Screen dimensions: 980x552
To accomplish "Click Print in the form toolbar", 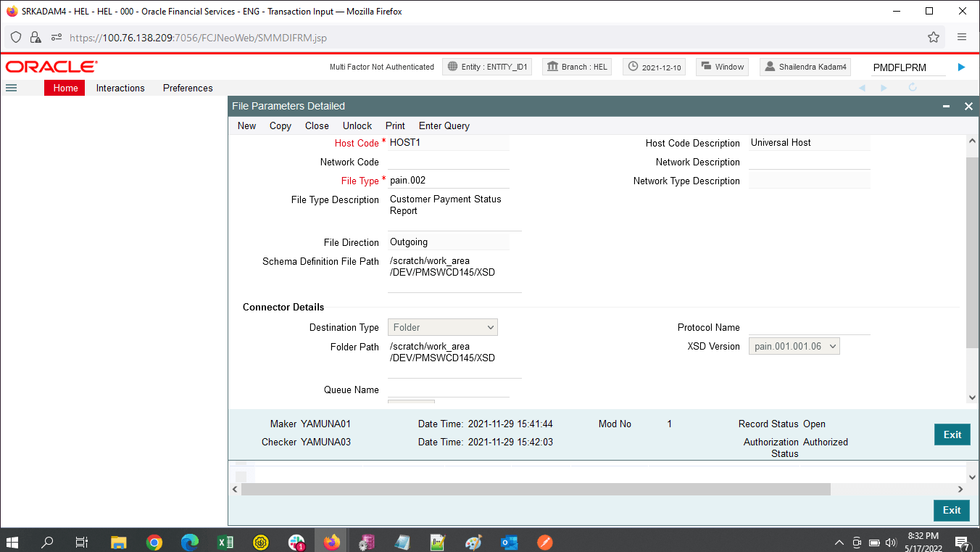I will click(x=395, y=125).
